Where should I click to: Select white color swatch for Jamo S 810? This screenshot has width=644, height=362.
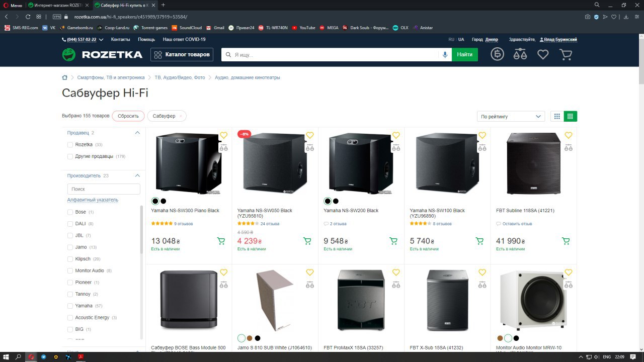click(242, 338)
